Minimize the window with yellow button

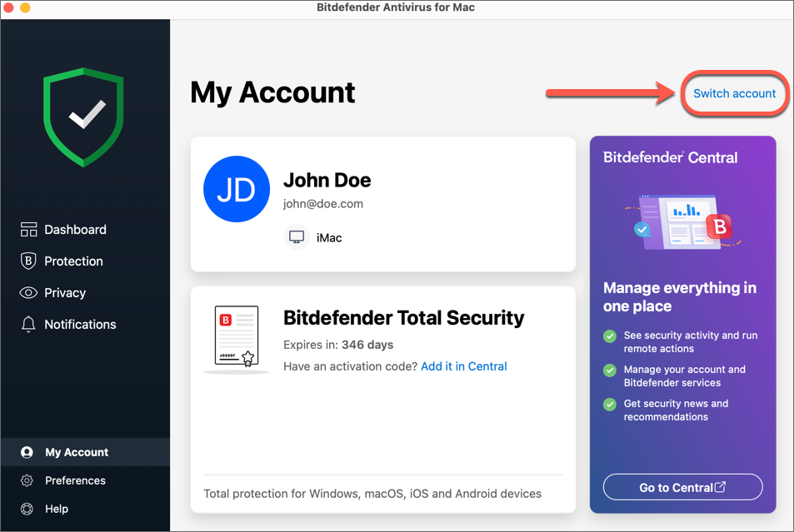(x=25, y=7)
